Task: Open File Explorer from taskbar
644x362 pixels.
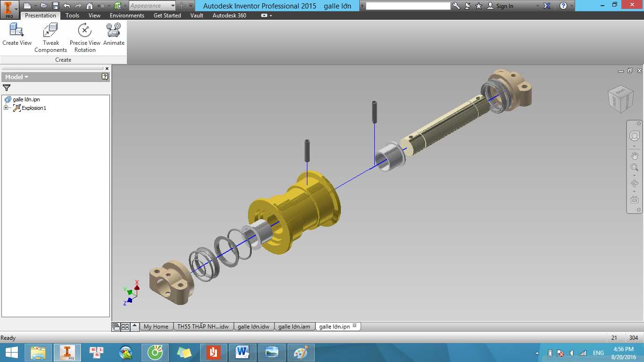Action: tap(38, 353)
